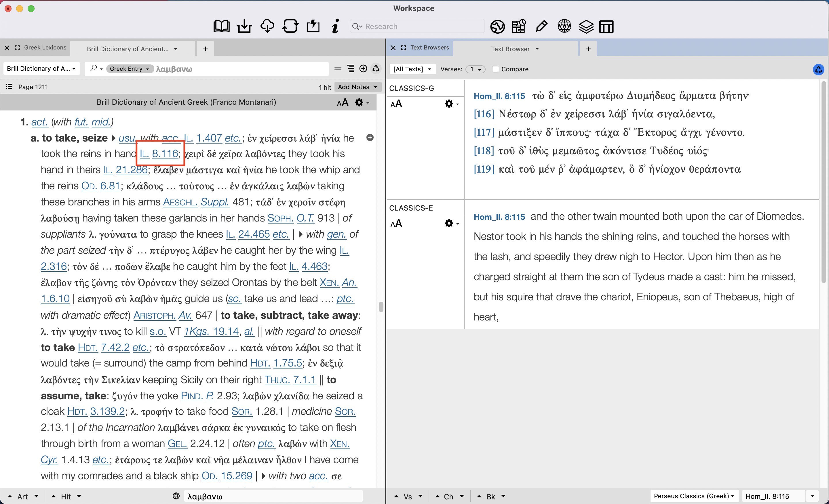Open cloud download from the top toolbar
The width and height of the screenshot is (829, 504).
coord(267,26)
